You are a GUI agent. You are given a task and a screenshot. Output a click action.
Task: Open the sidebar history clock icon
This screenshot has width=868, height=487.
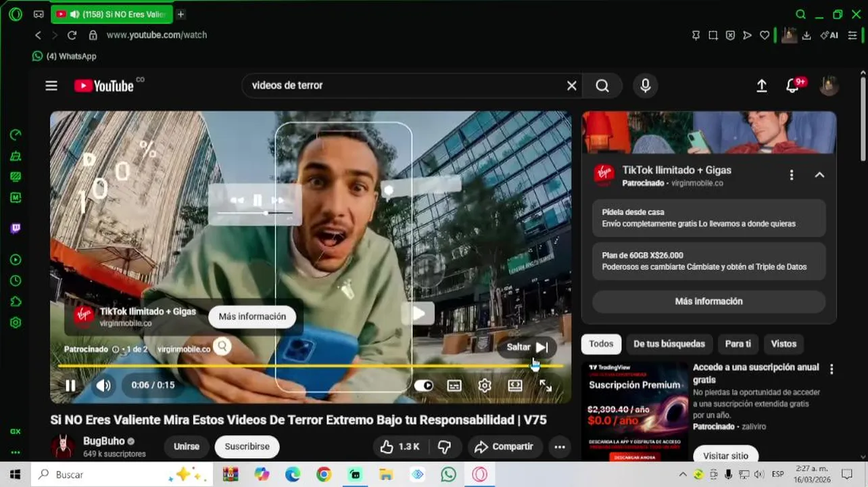16,281
